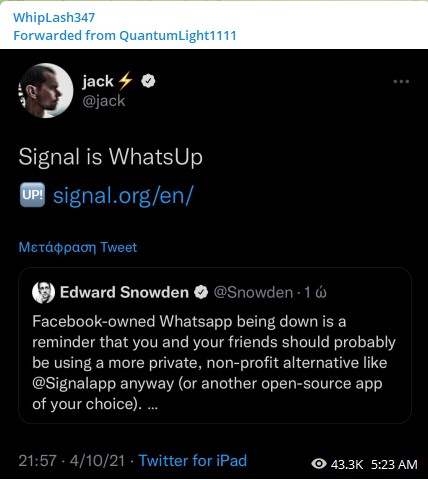Click the jack display name
Image resolution: width=428 pixels, height=480 pixels.
[x=98, y=82]
